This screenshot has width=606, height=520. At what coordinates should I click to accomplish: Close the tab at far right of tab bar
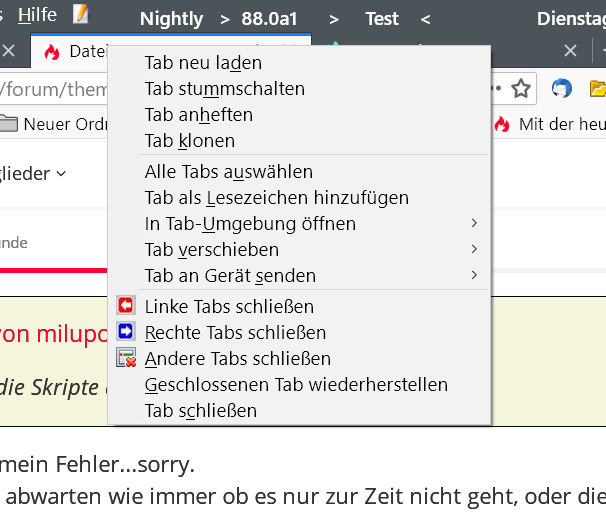click(x=571, y=51)
